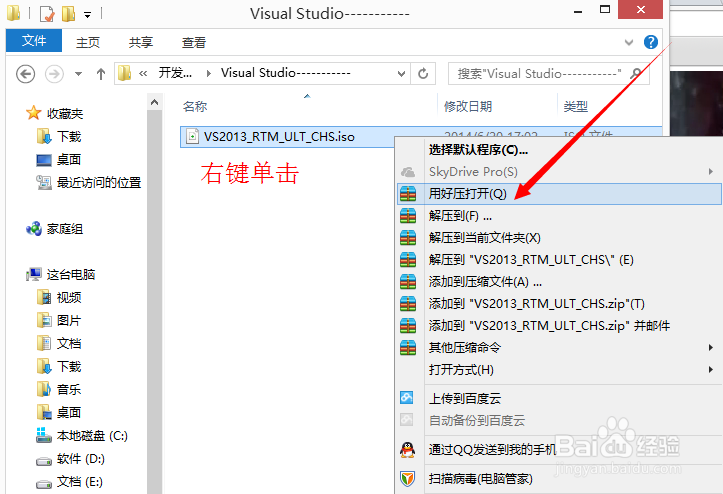Open the recent locations dropdown arrow
The height and width of the screenshot is (494, 723).
(78, 74)
